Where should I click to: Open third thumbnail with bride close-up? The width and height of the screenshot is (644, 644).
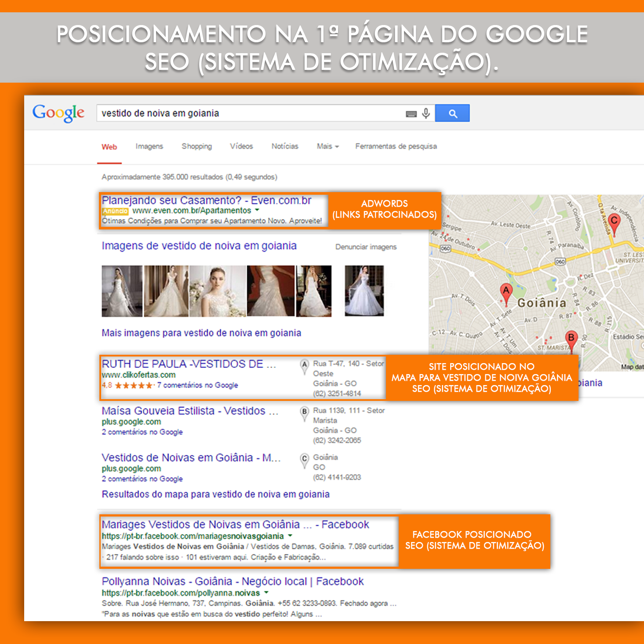click(x=218, y=291)
